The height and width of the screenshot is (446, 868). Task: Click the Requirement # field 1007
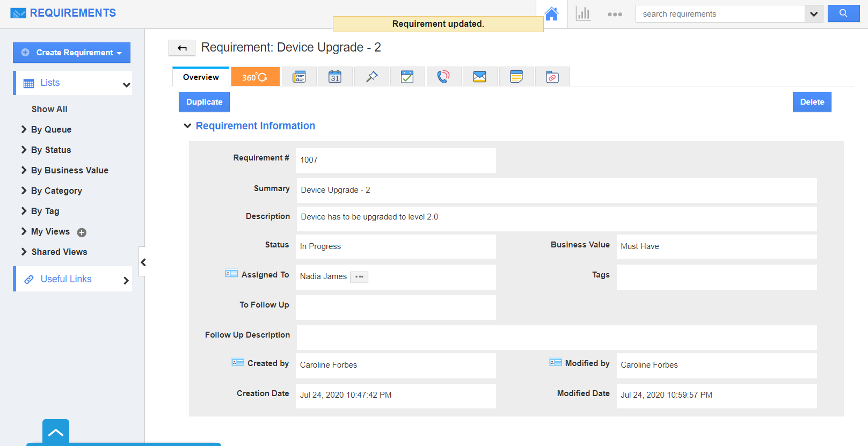click(396, 160)
